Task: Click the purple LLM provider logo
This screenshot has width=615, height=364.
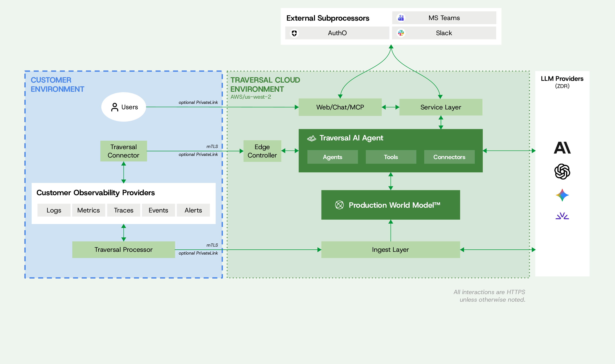Action: click(562, 216)
